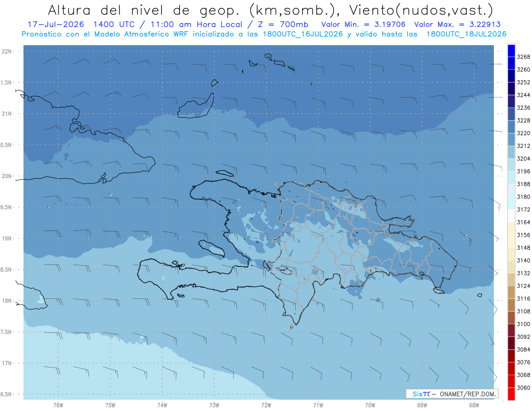This screenshot has height=411, width=532.
Task: Pick the legend swatch between 3172 and 3164
Action: pyautogui.click(x=511, y=216)
